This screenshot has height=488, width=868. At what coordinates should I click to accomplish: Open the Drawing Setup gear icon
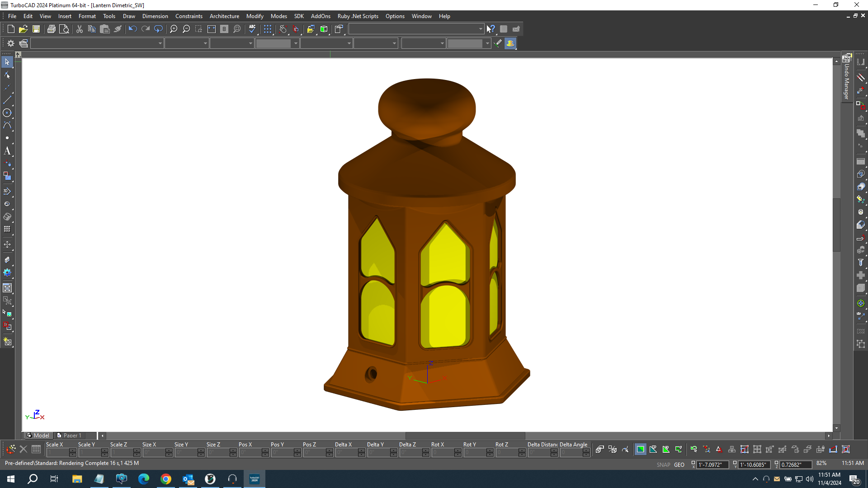pos(11,43)
